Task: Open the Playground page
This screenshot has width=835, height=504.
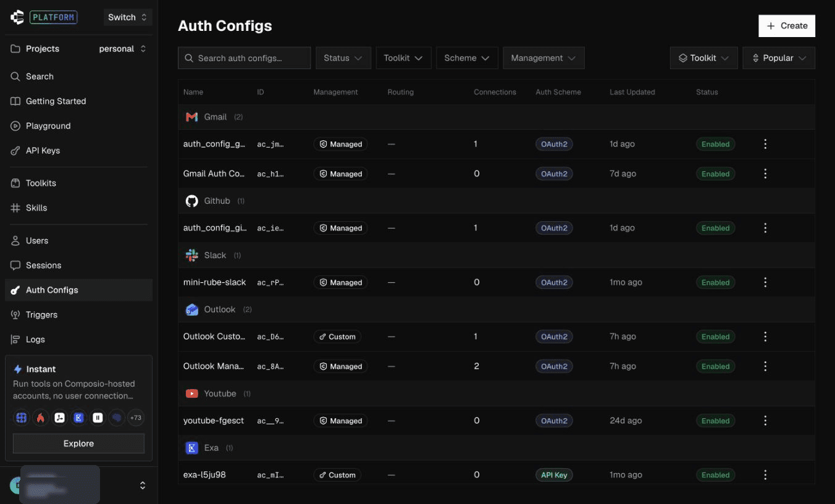Action: [78, 126]
